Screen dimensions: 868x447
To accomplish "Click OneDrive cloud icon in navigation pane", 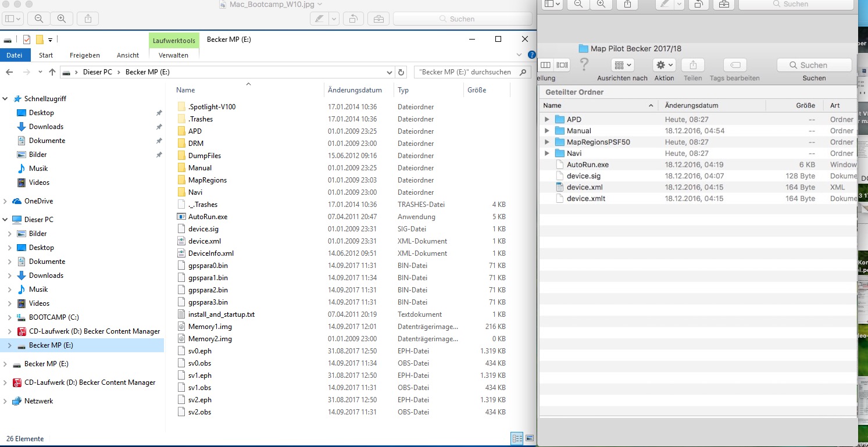I will tap(17, 201).
